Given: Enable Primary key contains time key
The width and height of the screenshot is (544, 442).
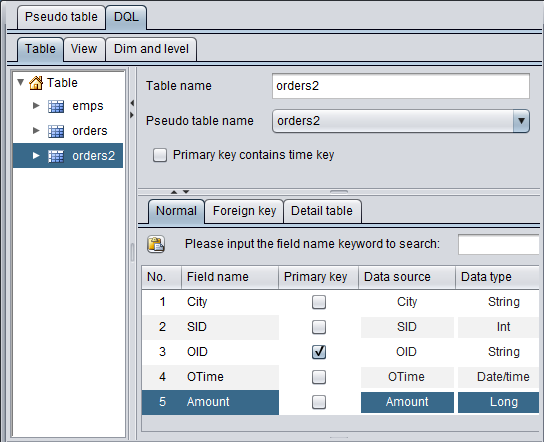Looking at the screenshot, I should pos(160,155).
